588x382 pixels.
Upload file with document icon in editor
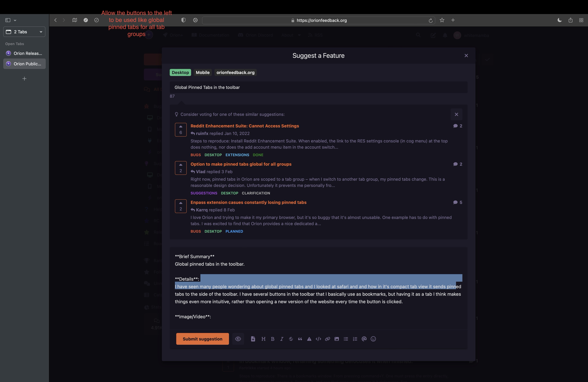pyautogui.click(x=253, y=339)
